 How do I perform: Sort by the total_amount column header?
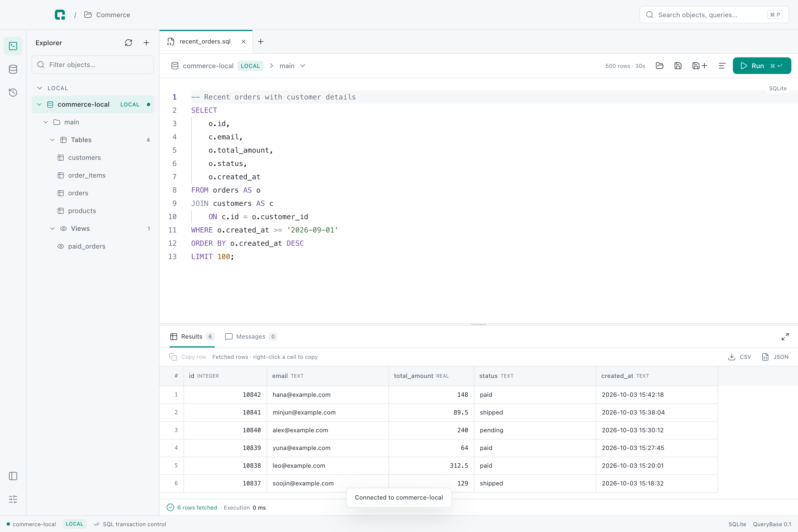pos(431,376)
